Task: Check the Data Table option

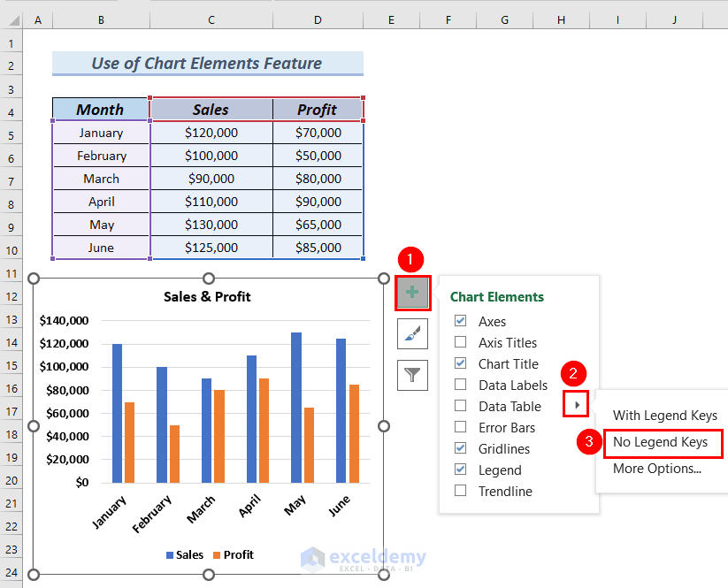Action: [x=460, y=406]
